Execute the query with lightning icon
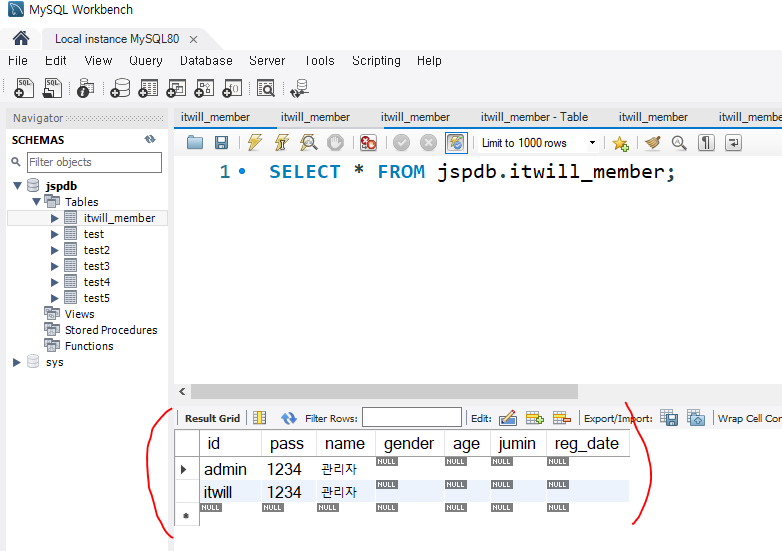The height and width of the screenshot is (551, 782). pyautogui.click(x=255, y=143)
